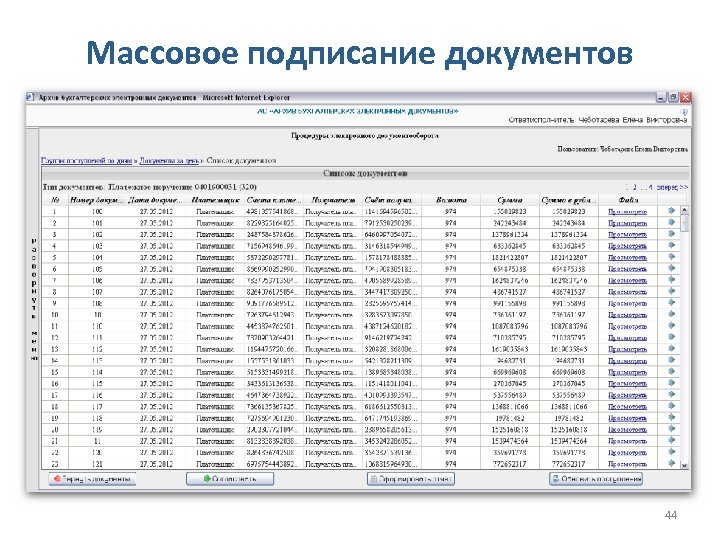Click the blue arrow icon in row 17
The height and width of the screenshot is (540, 720).
coord(671,394)
